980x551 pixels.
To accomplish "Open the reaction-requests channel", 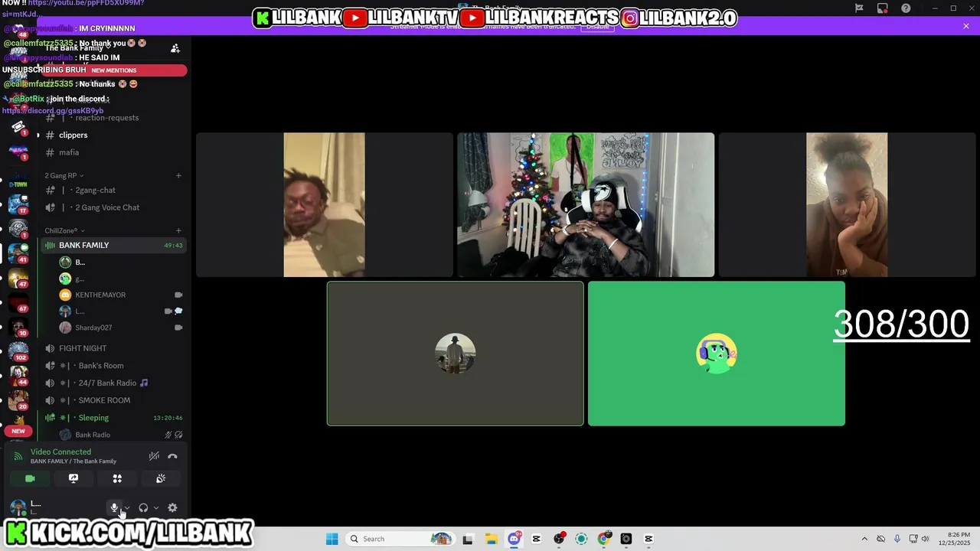I will [x=113, y=118].
